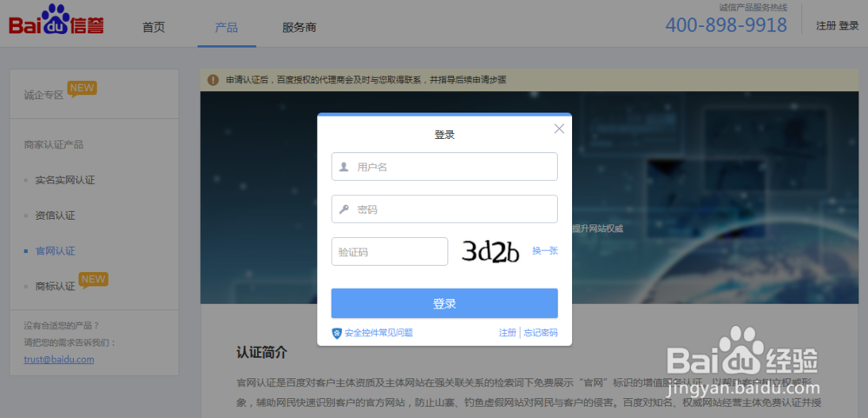Select 实名实网认证 in the sidebar
This screenshot has width=868, height=418.
[x=65, y=180]
